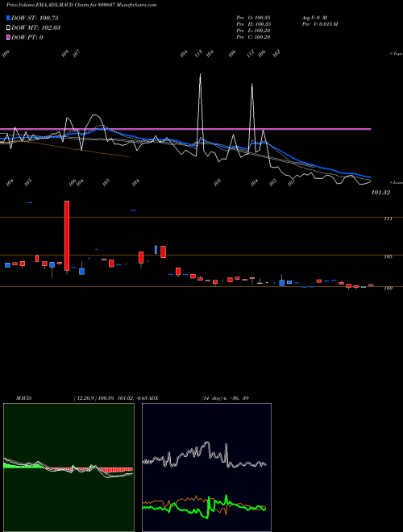Select the 'DOW MT: 102.03' label

35,28
